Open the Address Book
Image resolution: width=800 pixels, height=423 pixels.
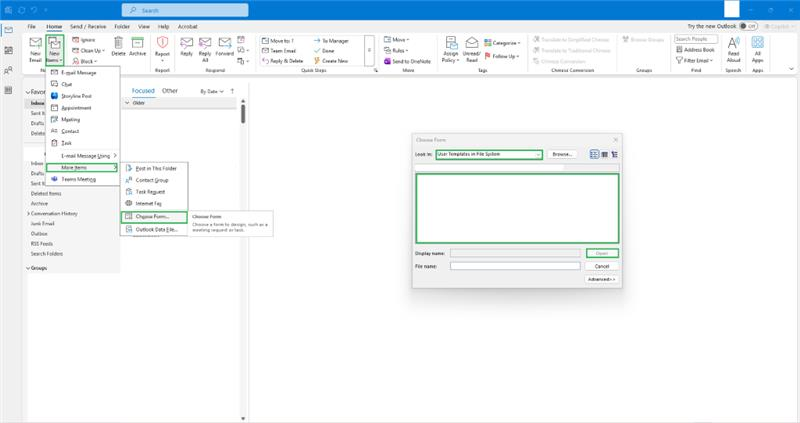tap(695, 50)
